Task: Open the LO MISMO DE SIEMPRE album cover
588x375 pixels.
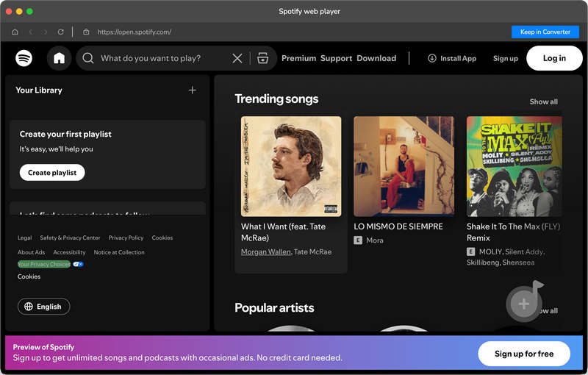Action: tap(404, 166)
